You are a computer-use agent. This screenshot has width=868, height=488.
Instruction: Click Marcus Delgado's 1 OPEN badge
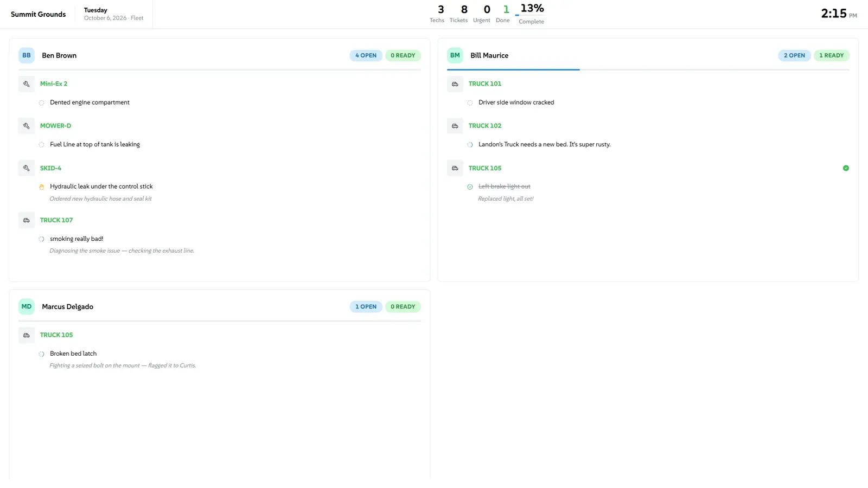[x=366, y=306]
